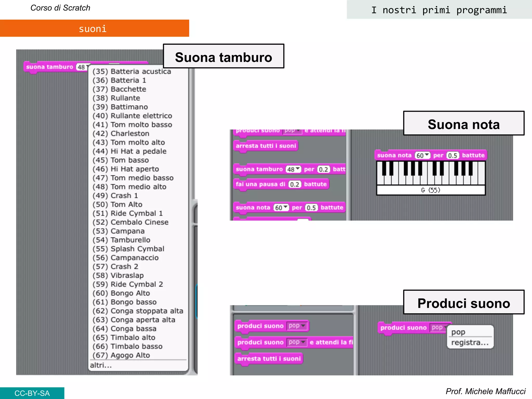Screen dimensions: 532x399
Task: Choose (38) Rullante from drum list
Action: (x=116, y=98)
